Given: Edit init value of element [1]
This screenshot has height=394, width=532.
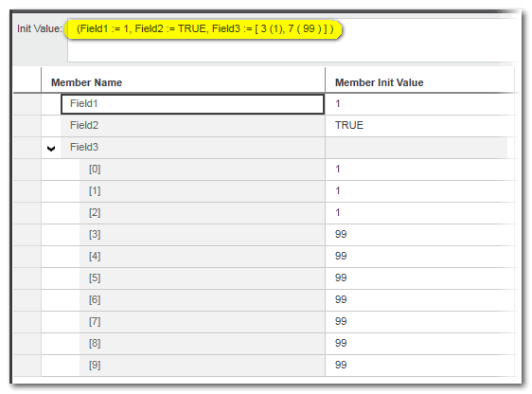Looking at the screenshot, I should pyautogui.click(x=419, y=191).
